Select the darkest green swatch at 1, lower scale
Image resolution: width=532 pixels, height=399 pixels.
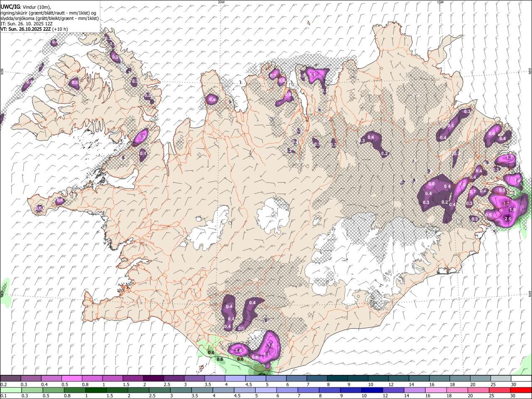[96, 390]
